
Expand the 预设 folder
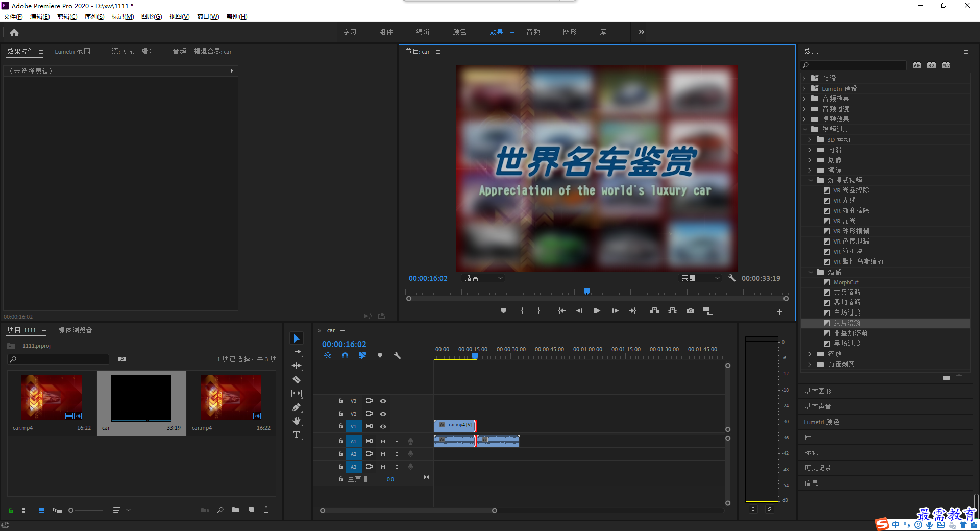pos(804,78)
